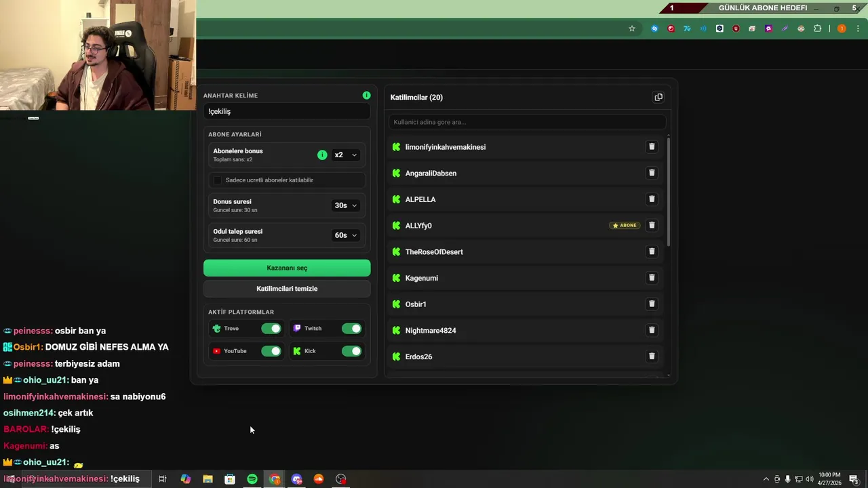Remove AngaraliDabsen using its trash icon

[x=652, y=173]
